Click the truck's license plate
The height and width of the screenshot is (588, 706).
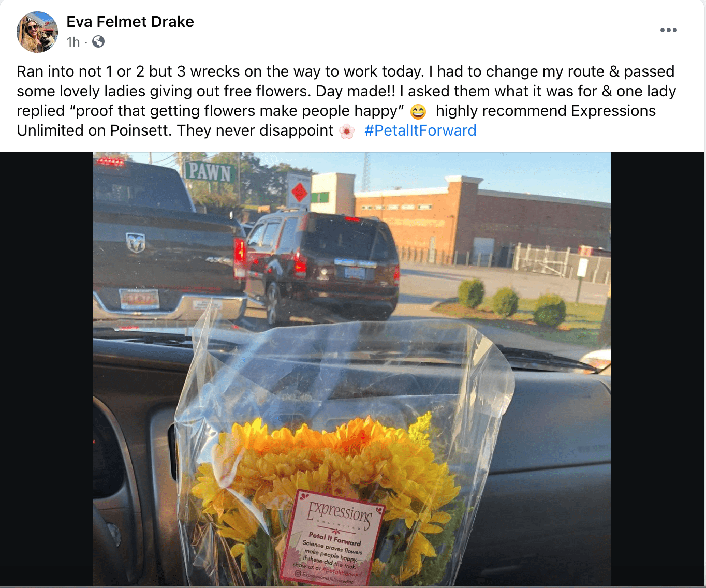tap(140, 299)
